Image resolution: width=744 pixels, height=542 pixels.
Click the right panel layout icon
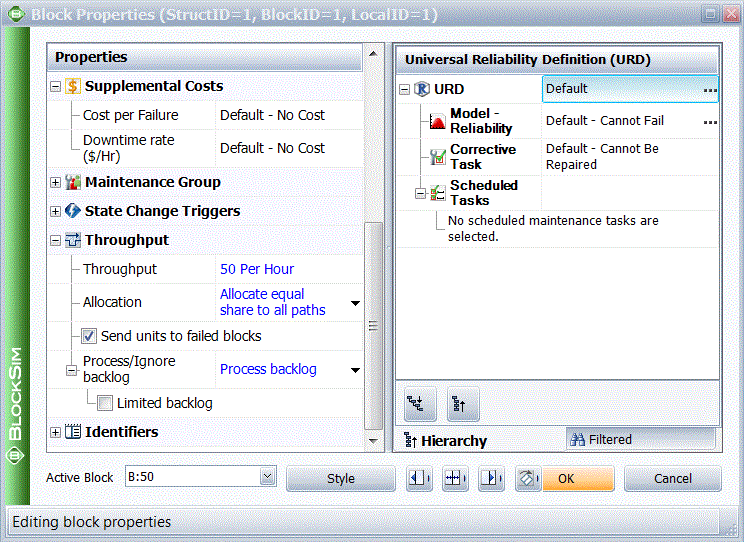pos(491,479)
